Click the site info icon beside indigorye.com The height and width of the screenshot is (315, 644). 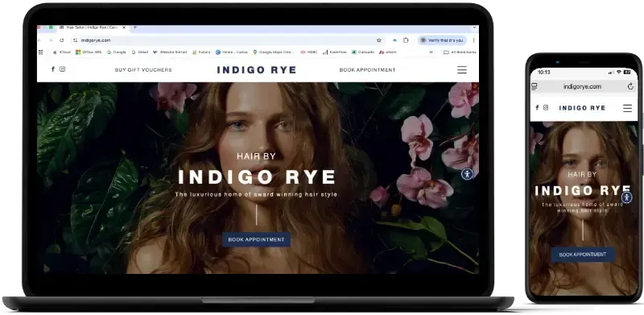pos(75,40)
